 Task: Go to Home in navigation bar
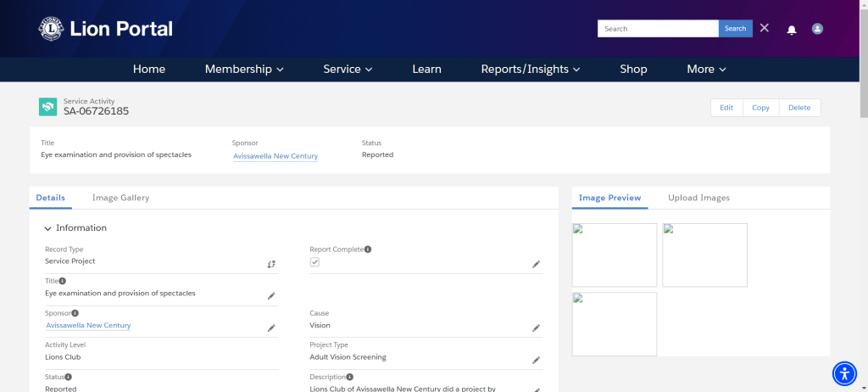149,70
